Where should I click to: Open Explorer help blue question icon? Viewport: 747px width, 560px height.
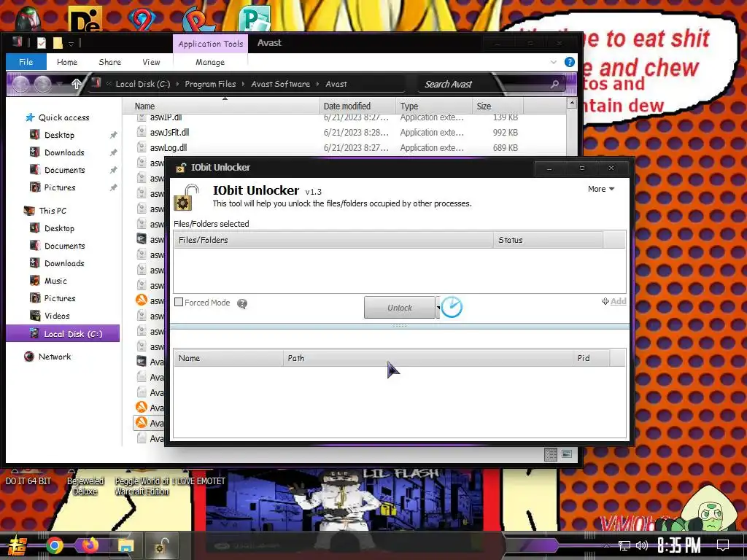tap(569, 62)
